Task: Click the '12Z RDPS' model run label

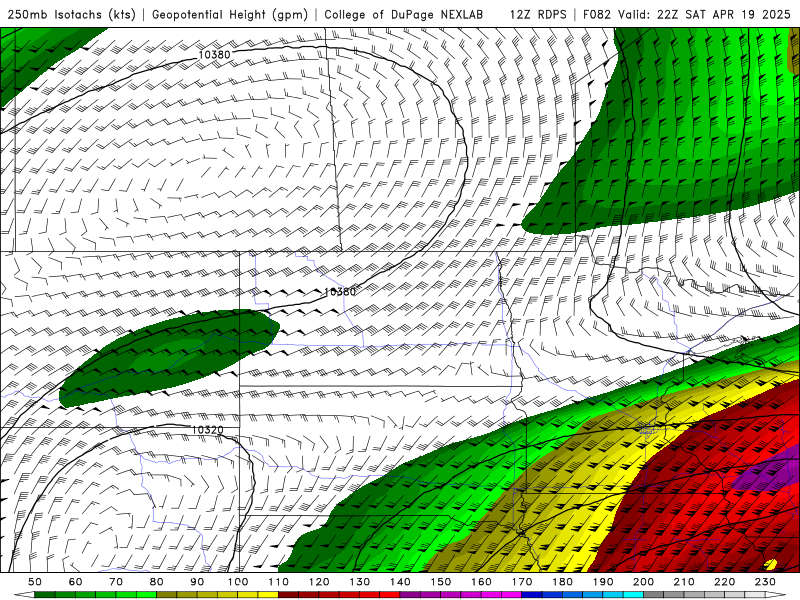Action: [538, 14]
